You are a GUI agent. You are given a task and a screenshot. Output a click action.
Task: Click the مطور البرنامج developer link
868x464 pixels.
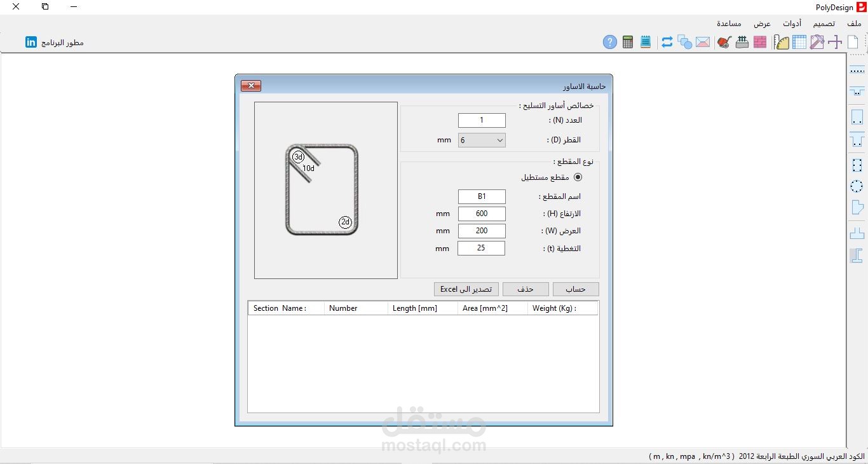(x=62, y=43)
